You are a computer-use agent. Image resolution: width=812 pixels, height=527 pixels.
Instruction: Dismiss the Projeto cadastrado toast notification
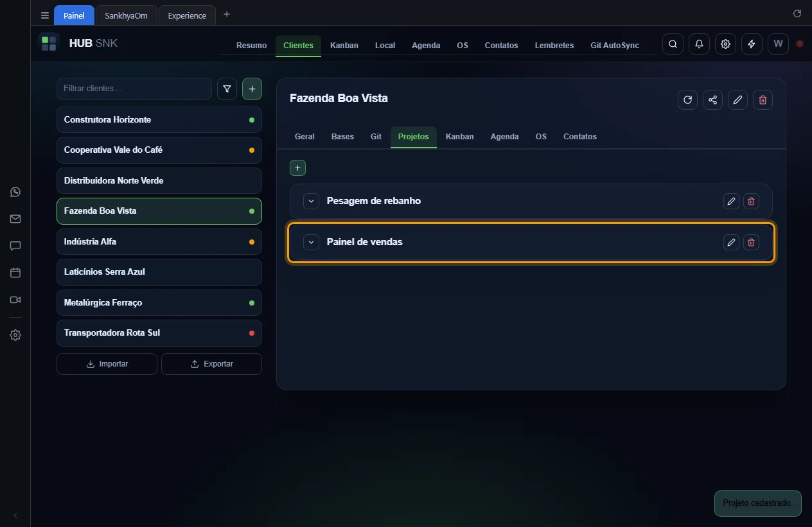(758, 503)
